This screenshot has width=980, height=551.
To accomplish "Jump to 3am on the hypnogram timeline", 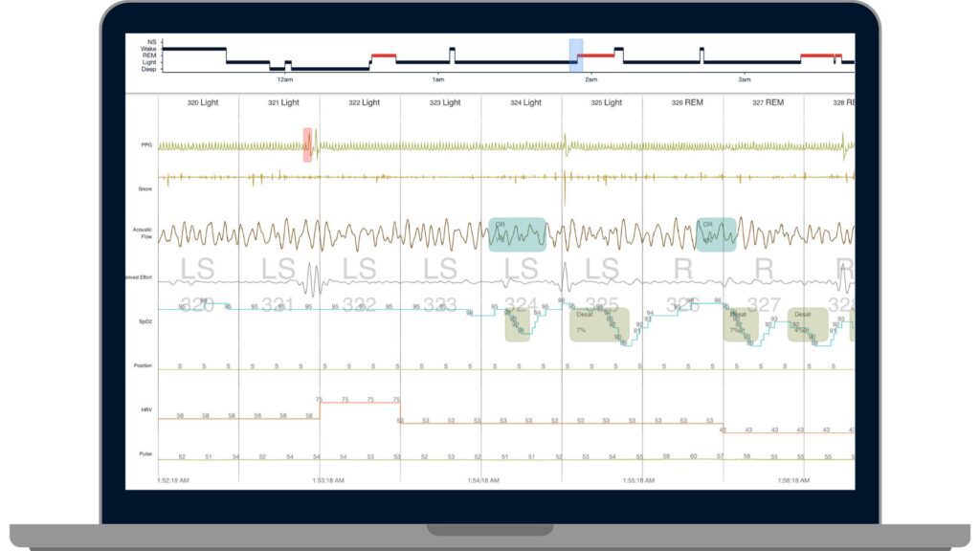I will coord(744,76).
